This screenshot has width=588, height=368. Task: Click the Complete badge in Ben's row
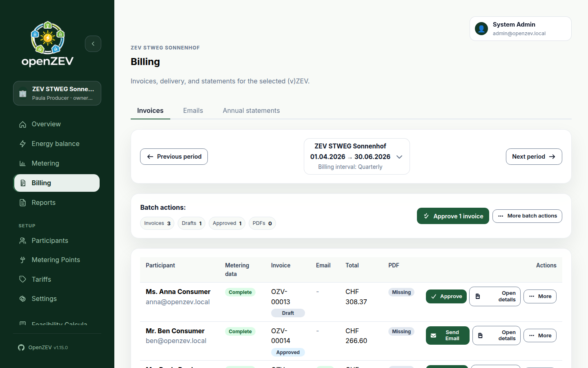point(240,332)
